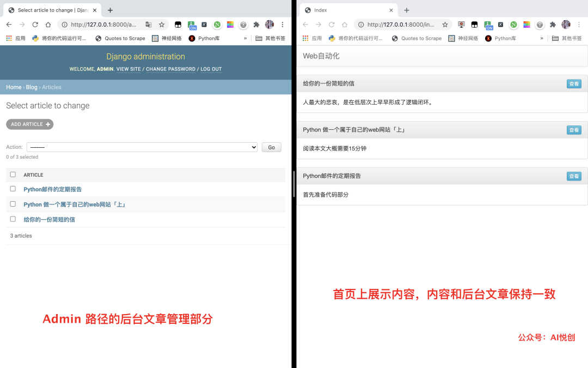Screen dimensions: 588x368
Task: Click Home breadcrumb link
Action: pos(14,87)
